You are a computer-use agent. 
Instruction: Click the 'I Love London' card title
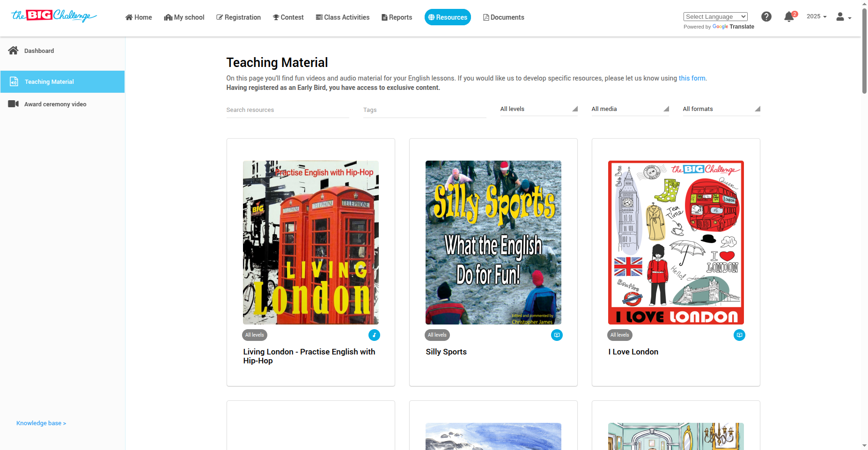[633, 352]
